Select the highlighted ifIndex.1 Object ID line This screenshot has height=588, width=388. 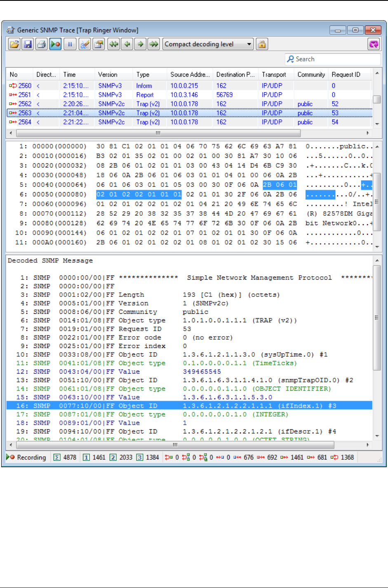coord(189,406)
